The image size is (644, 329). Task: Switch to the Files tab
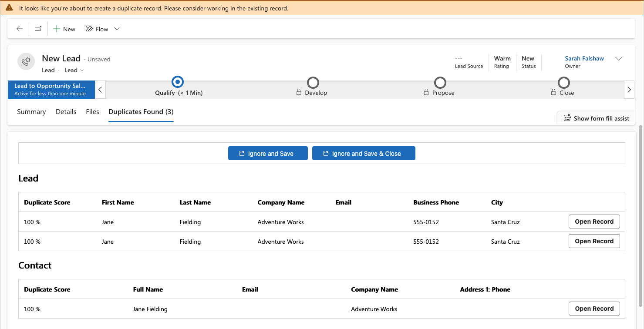93,112
